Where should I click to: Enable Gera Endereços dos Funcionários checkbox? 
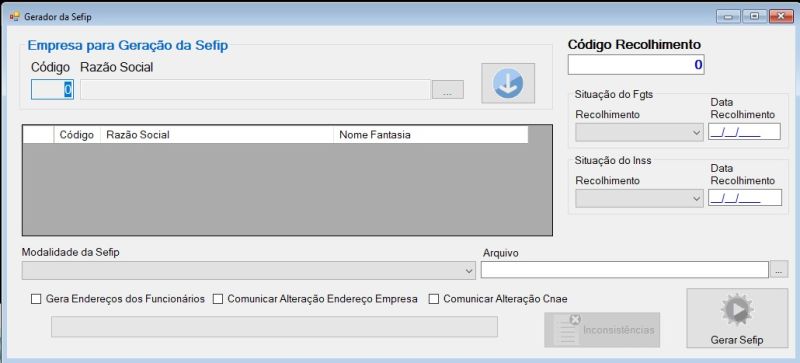coord(36,299)
